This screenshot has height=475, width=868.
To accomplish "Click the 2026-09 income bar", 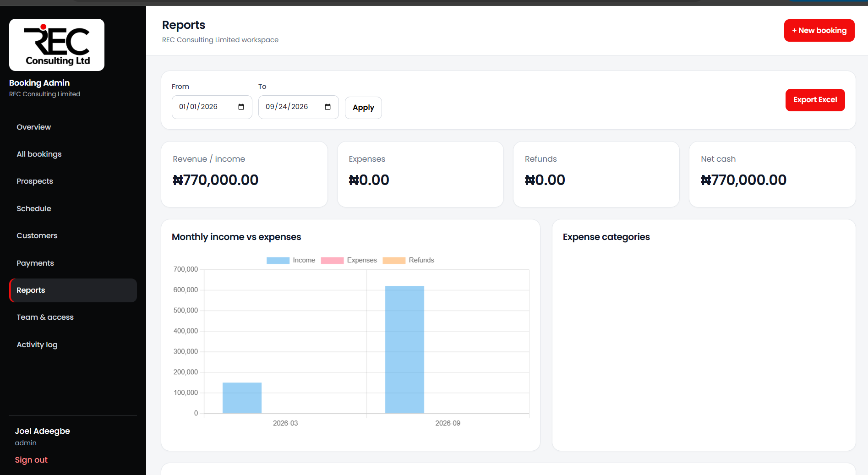I will 404,349.
